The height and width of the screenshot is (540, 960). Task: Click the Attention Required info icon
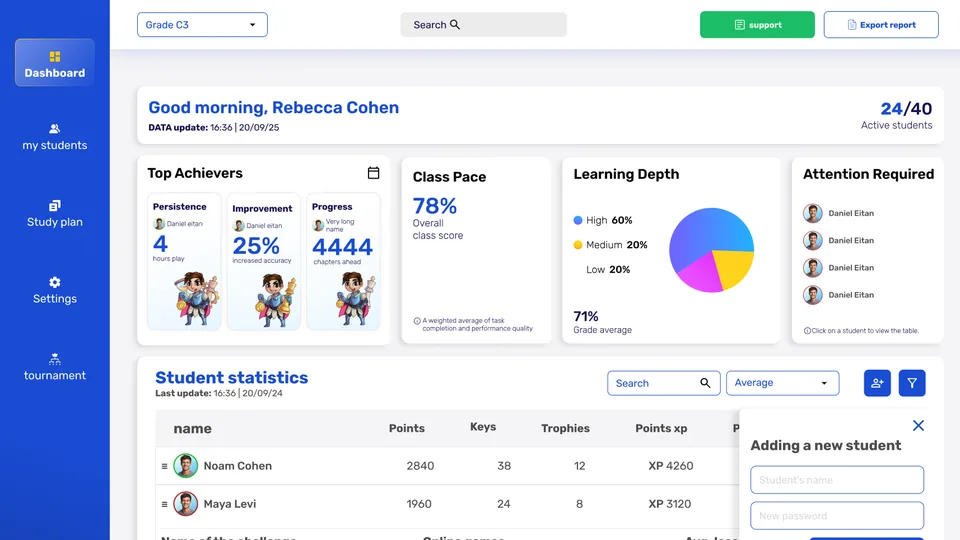(x=807, y=331)
